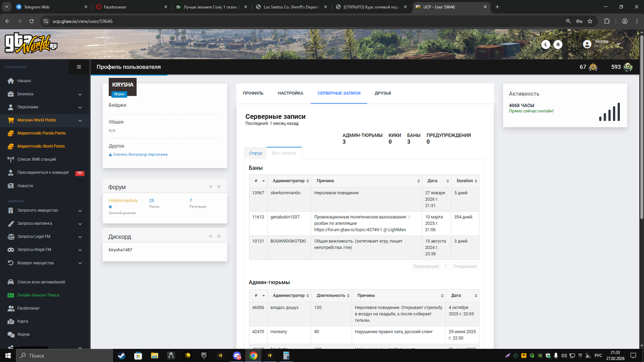Open Карта map icon in sidebar
The height and width of the screenshot is (362, 644).
pyautogui.click(x=11, y=321)
